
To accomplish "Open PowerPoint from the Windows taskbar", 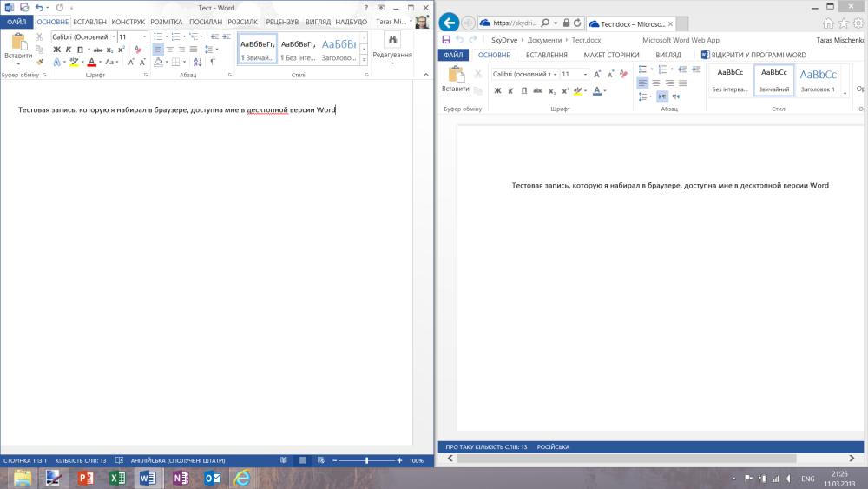I will (85, 478).
